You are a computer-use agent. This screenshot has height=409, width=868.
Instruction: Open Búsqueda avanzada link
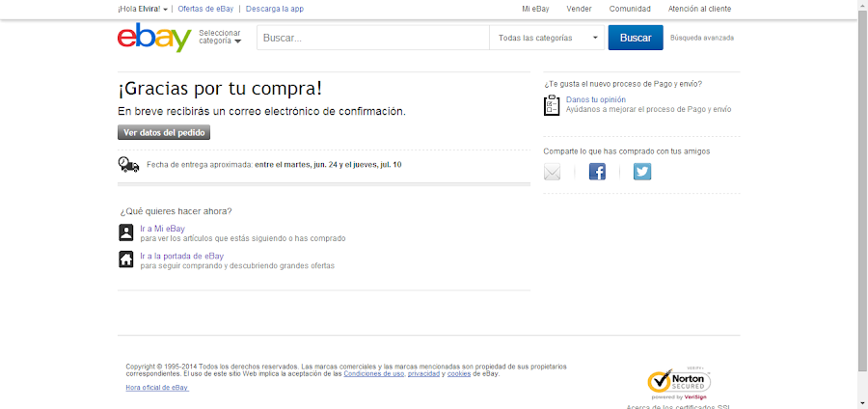coord(702,38)
